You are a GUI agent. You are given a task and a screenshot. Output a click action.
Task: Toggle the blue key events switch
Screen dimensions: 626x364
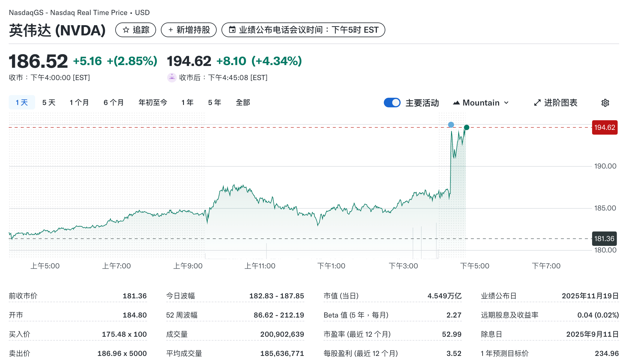[x=392, y=103]
